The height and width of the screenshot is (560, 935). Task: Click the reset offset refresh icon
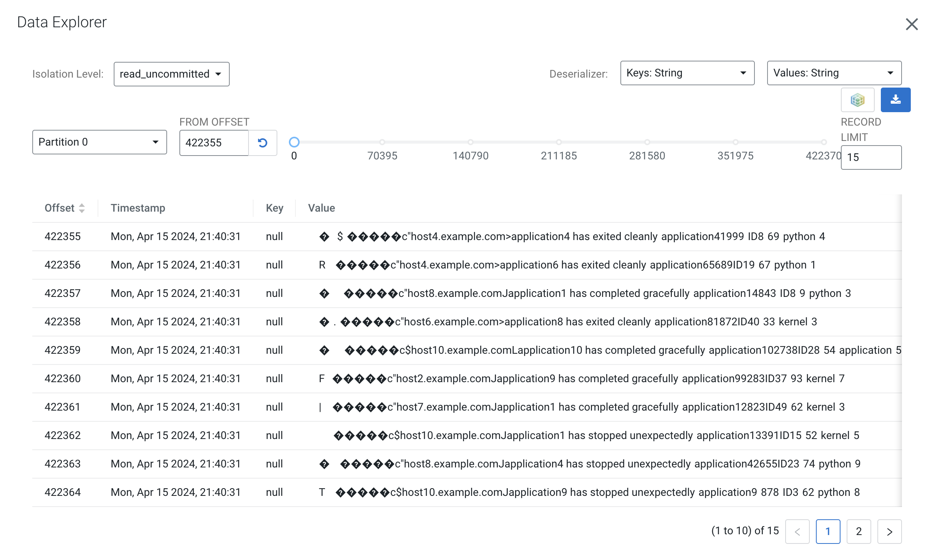pos(262,143)
